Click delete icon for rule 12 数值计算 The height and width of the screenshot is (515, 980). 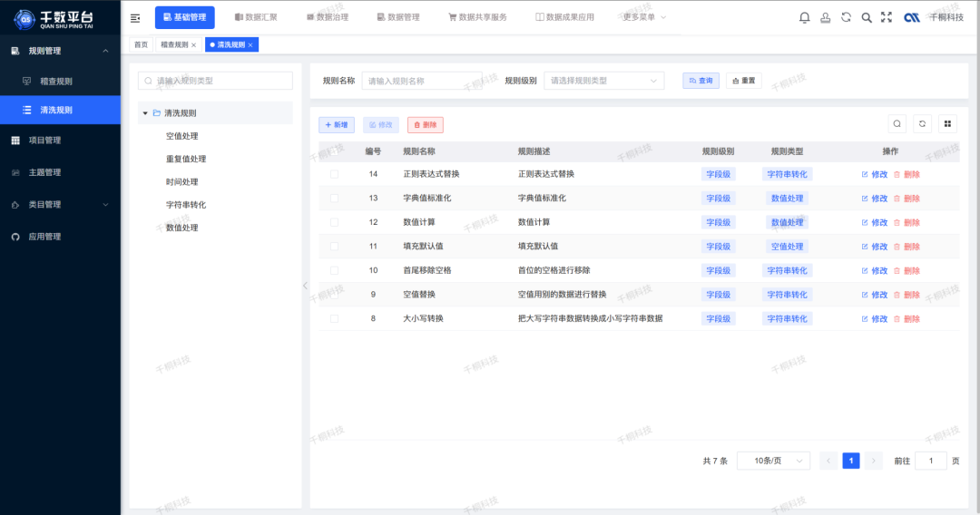pyautogui.click(x=897, y=222)
